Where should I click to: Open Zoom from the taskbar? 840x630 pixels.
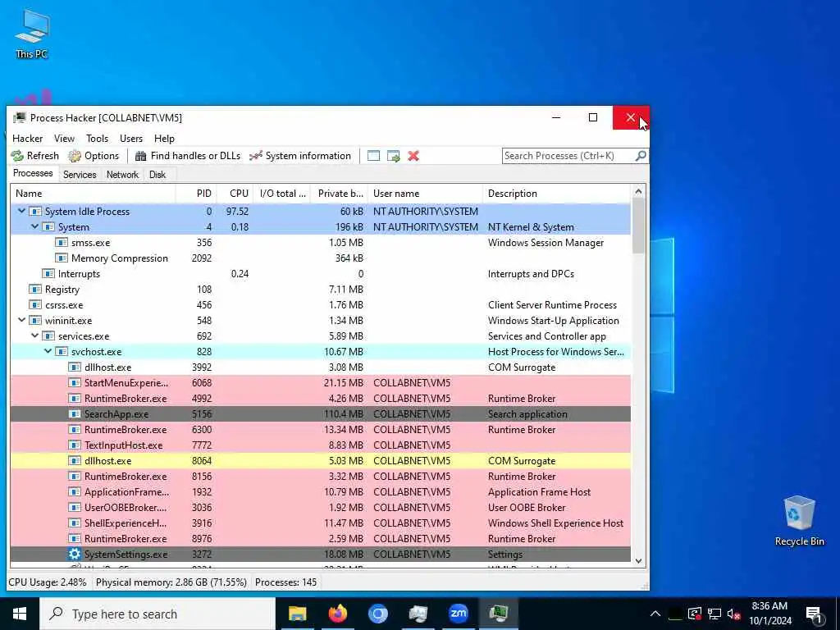click(x=458, y=614)
